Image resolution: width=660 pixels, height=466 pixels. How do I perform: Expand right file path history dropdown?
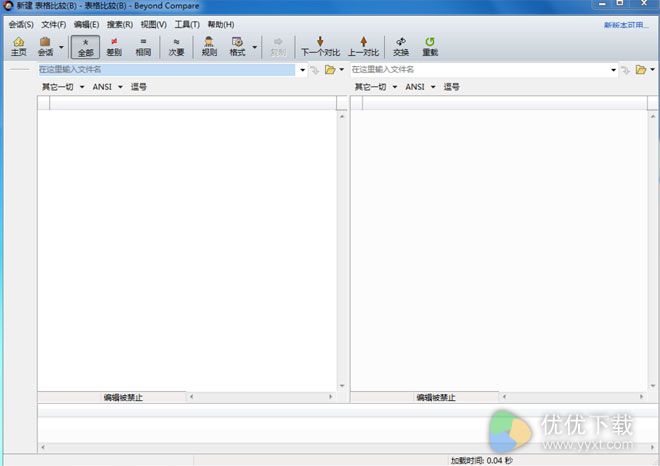point(613,70)
